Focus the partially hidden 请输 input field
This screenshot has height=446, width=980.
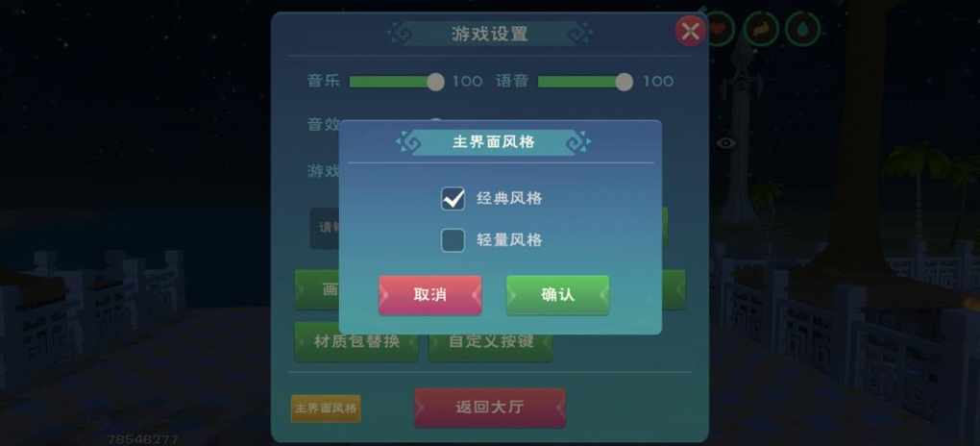(325, 228)
